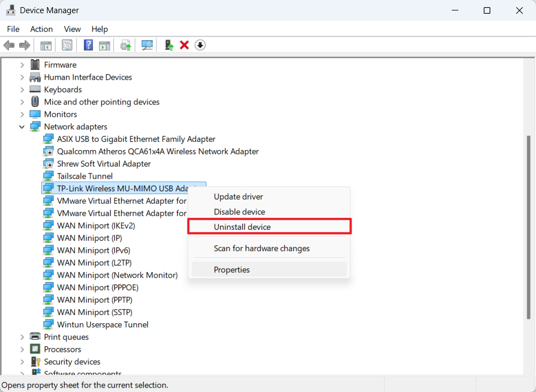Image resolution: width=536 pixels, height=392 pixels.
Task: Click the black down-arrow disable device icon
Action: 200,45
